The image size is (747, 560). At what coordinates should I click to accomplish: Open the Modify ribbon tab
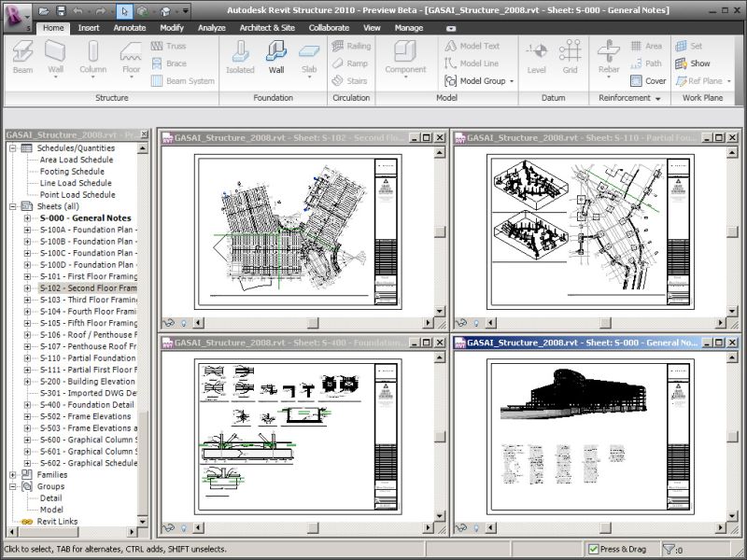pyautogui.click(x=172, y=28)
